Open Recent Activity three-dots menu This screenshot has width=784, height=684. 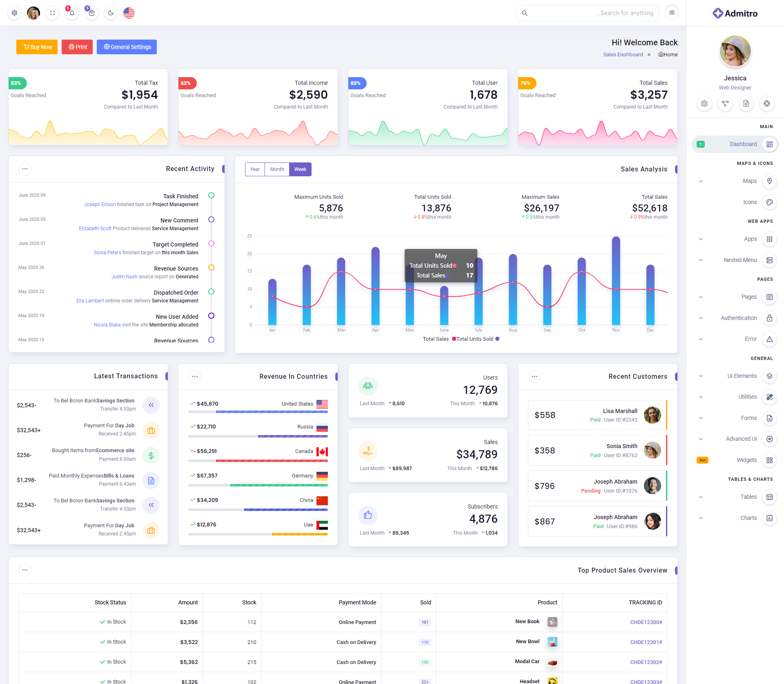tap(25, 169)
